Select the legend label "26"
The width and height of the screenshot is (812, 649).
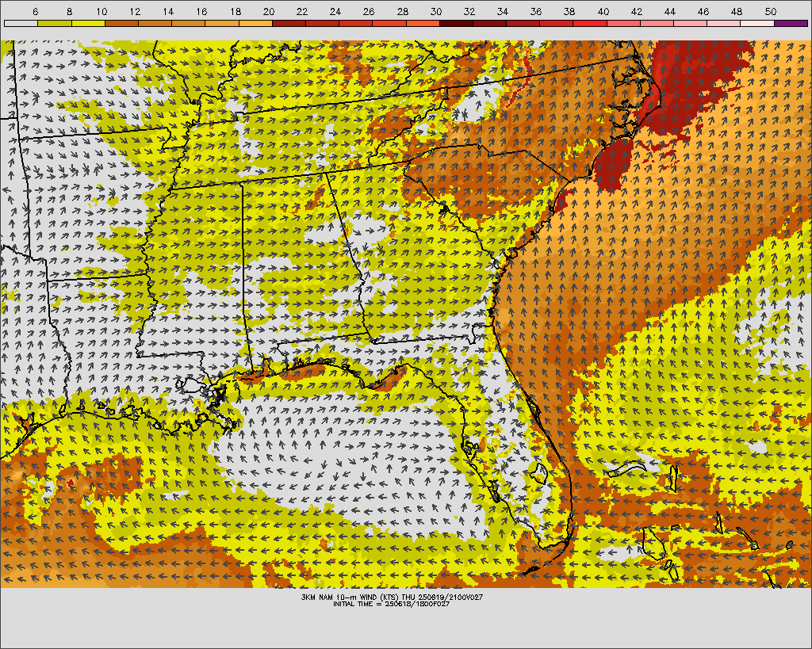tap(369, 11)
